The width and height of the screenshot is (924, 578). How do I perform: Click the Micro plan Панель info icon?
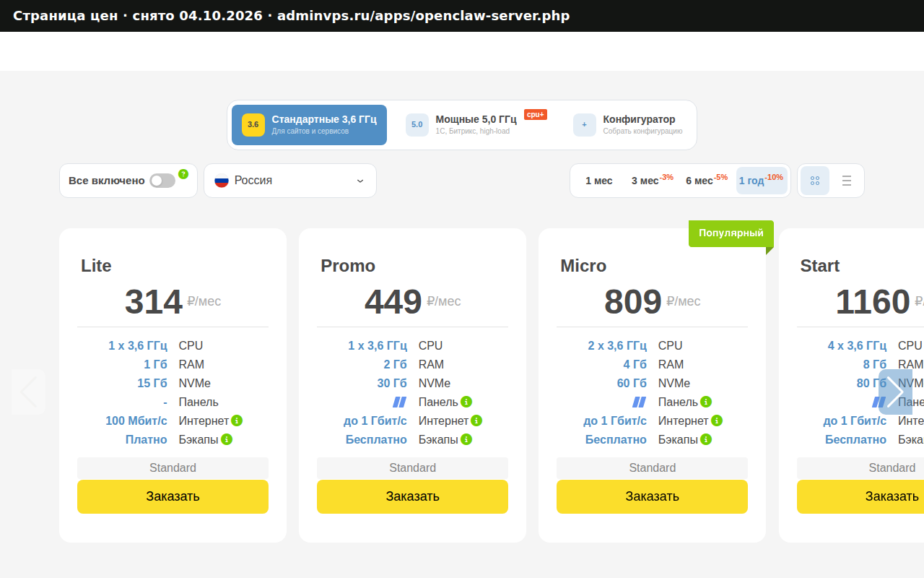tap(706, 402)
